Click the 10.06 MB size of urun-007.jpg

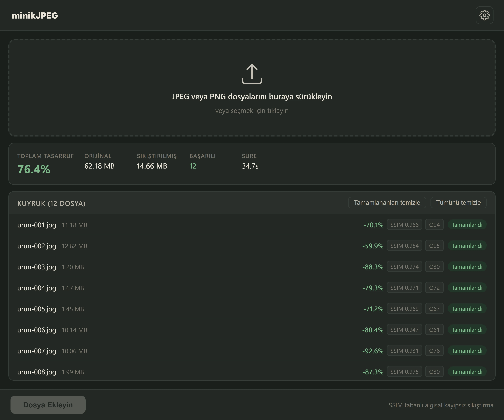74,351
